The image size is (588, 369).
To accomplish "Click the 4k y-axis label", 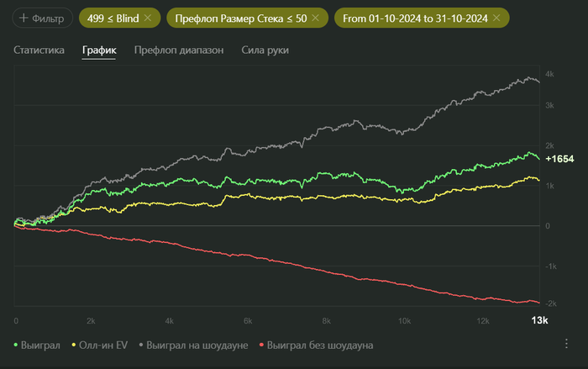I will 549,74.
